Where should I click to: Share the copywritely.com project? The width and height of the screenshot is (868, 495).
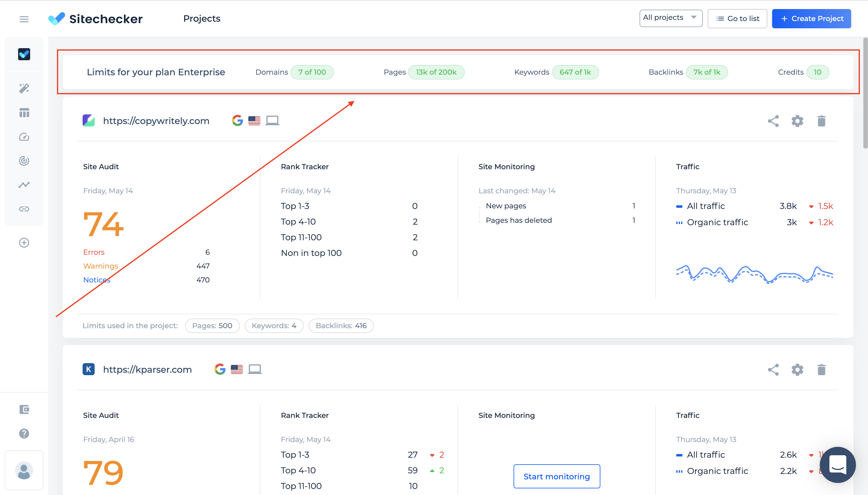tap(773, 121)
